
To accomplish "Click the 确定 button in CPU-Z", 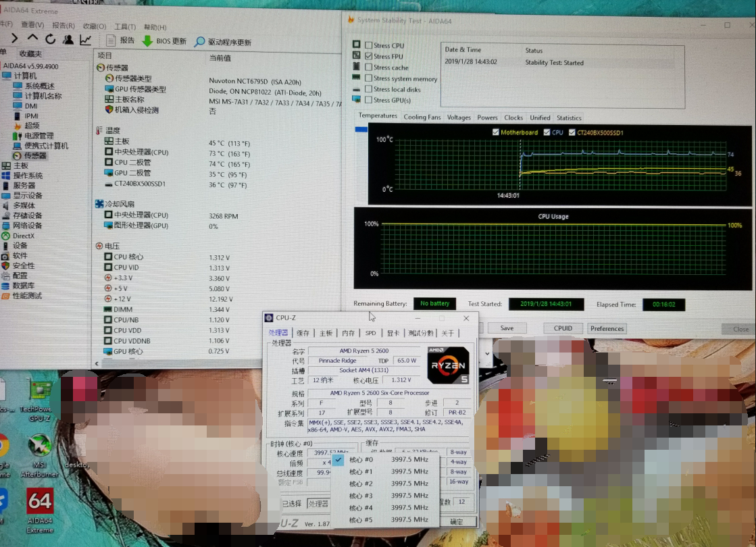I will point(457,521).
